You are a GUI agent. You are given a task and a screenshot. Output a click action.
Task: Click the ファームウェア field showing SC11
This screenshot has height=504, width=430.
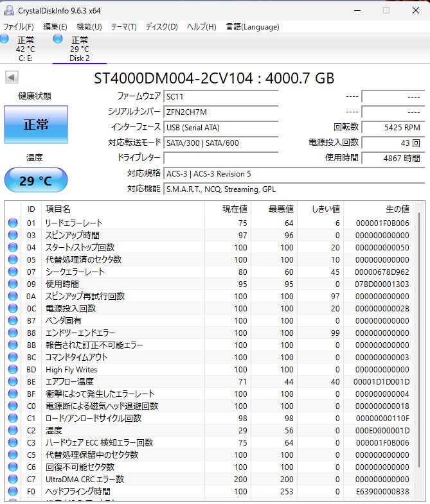(x=221, y=96)
